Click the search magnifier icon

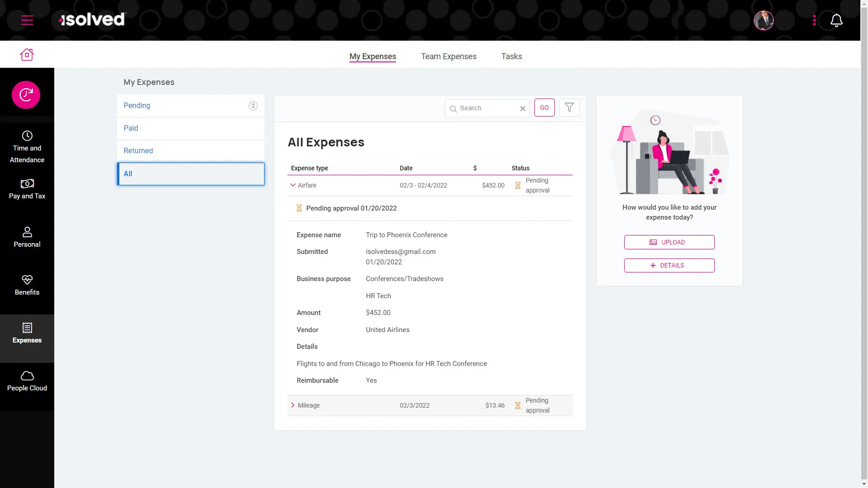coord(453,109)
